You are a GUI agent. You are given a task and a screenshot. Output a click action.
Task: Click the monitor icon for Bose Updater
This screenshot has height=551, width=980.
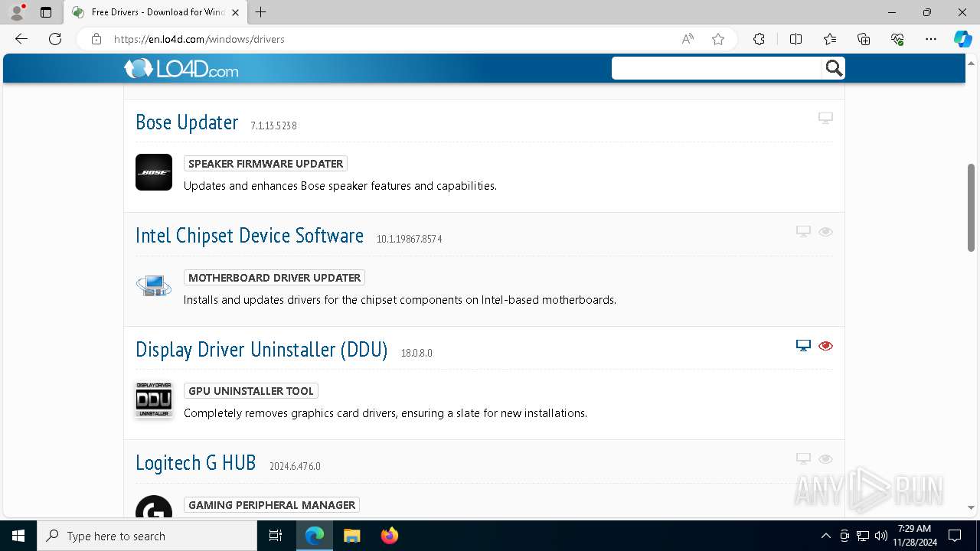pos(825,118)
